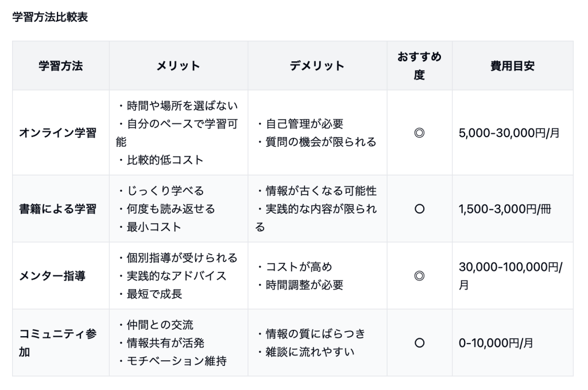Click the オンライン学習 row label
Screen dimensions: 588x390
coord(57,133)
